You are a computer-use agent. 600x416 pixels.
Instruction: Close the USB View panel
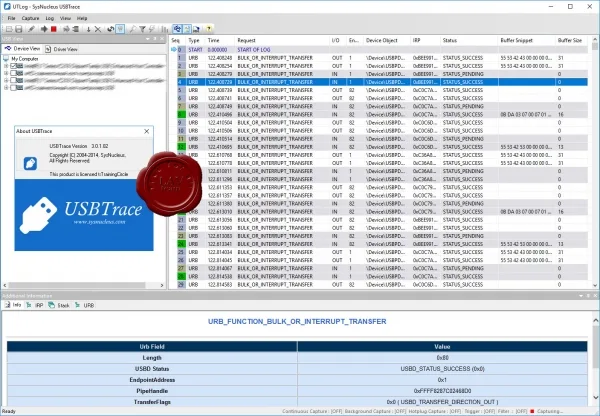[162, 39]
